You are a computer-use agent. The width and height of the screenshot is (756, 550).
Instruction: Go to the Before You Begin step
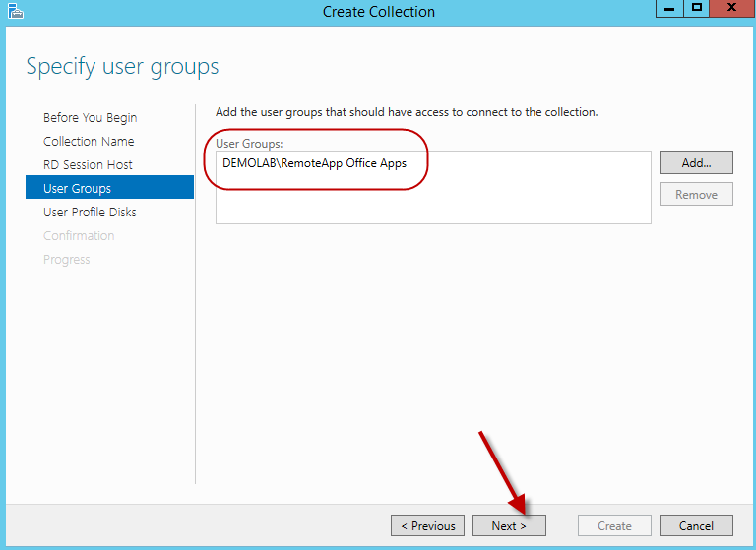pyautogui.click(x=90, y=118)
